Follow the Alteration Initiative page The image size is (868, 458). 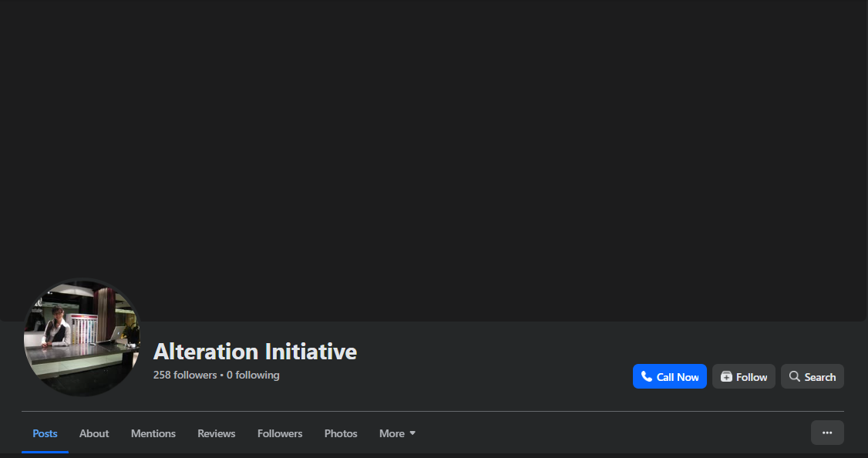point(743,376)
